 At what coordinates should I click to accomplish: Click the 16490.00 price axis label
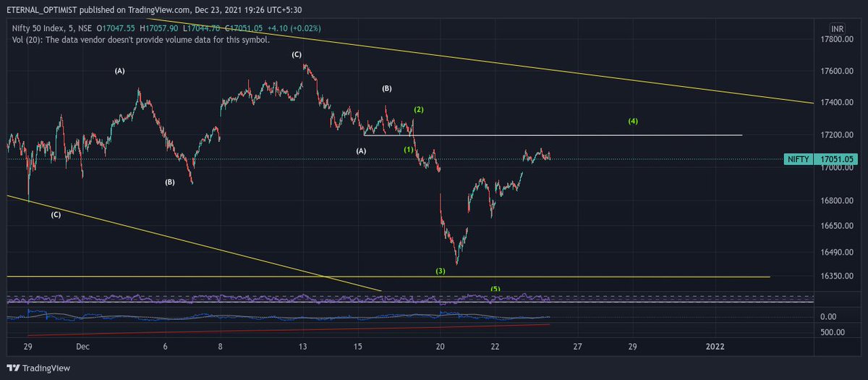coord(838,252)
